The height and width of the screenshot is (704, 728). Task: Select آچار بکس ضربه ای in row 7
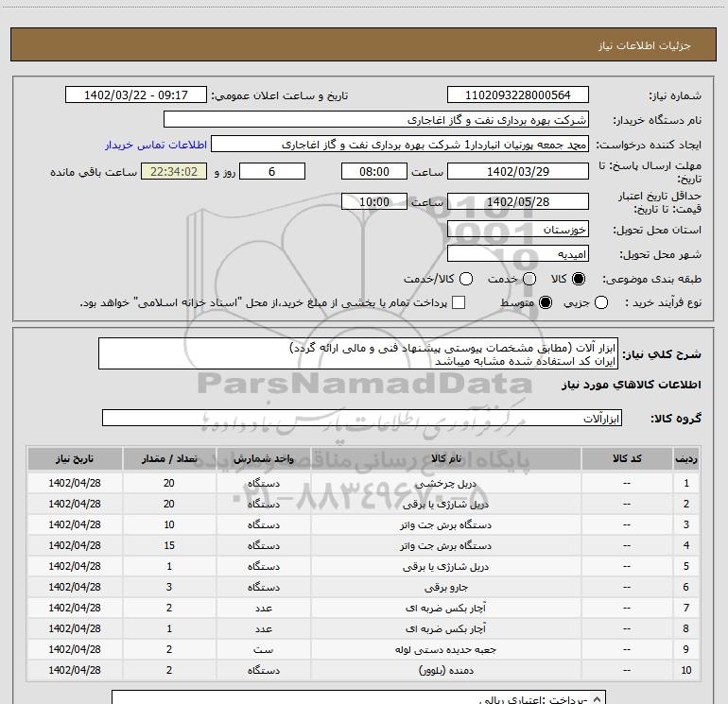(445, 609)
